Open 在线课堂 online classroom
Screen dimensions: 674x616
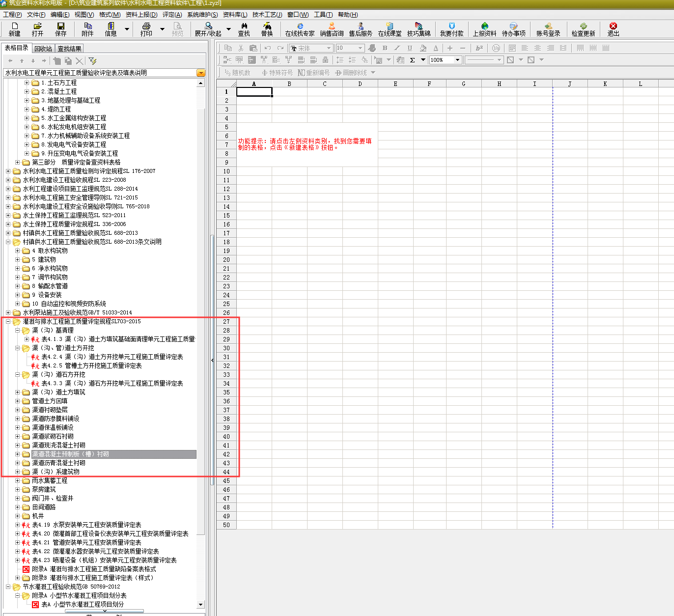click(x=390, y=29)
